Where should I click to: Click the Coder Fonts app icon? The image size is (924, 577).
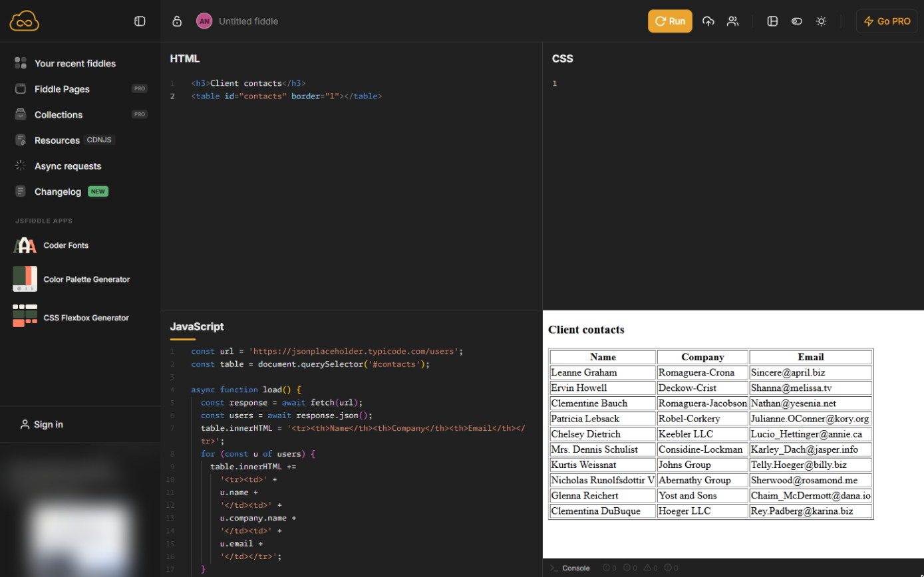(x=25, y=245)
